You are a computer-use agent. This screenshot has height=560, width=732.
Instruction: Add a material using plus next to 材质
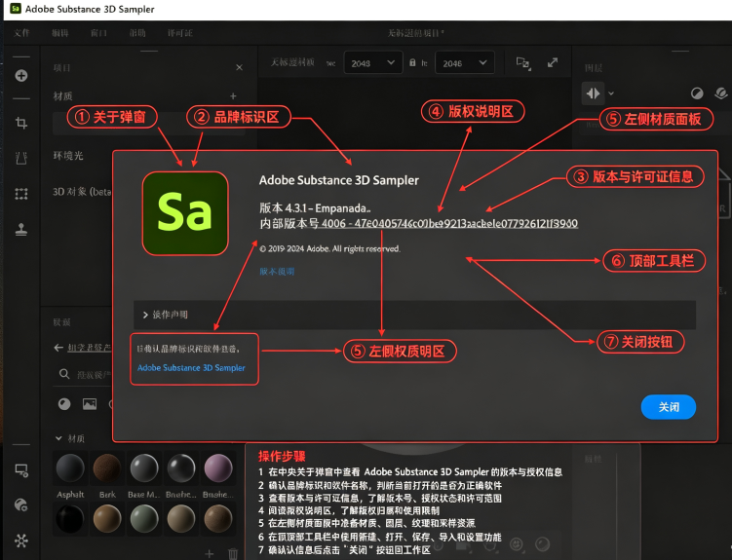click(x=233, y=96)
